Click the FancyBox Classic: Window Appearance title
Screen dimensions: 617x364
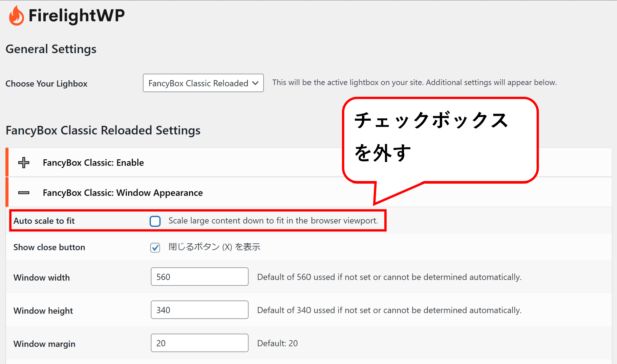tap(123, 193)
